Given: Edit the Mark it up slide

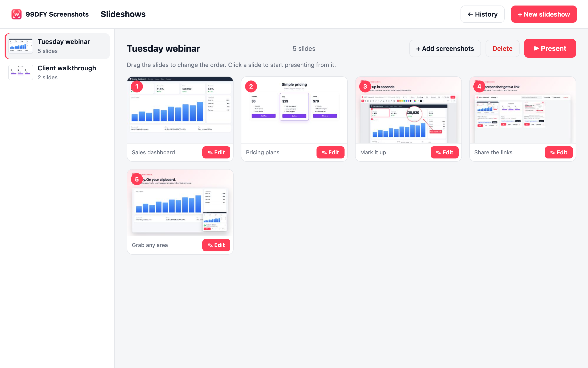Looking at the screenshot, I should coord(444,152).
